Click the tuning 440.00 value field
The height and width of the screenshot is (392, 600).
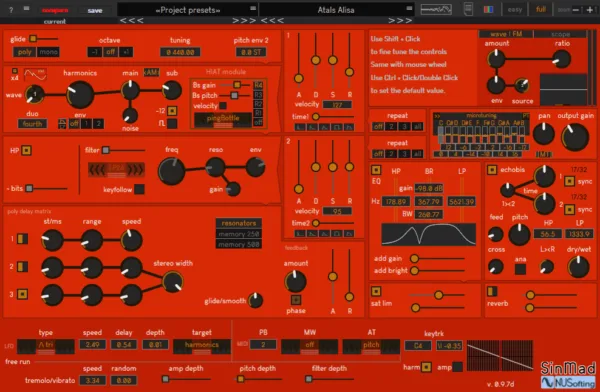[x=180, y=52]
